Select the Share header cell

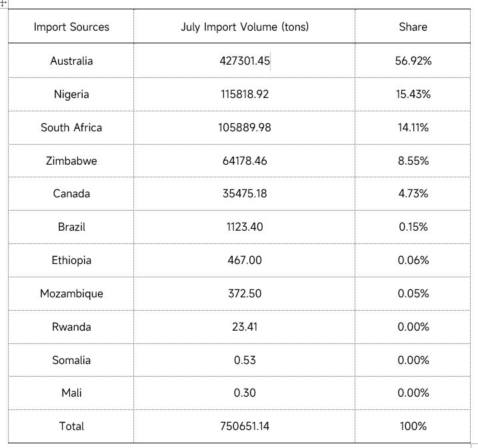(x=413, y=27)
